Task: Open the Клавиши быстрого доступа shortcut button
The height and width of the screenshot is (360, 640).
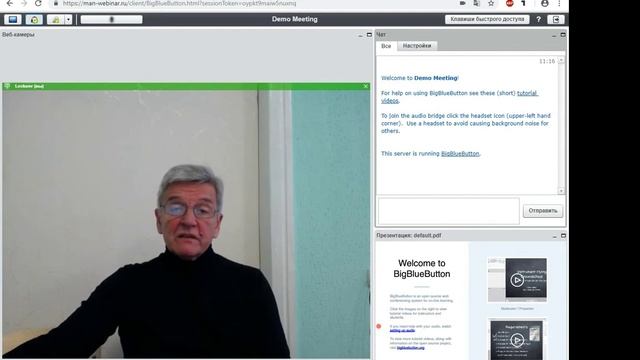Action: (487, 19)
